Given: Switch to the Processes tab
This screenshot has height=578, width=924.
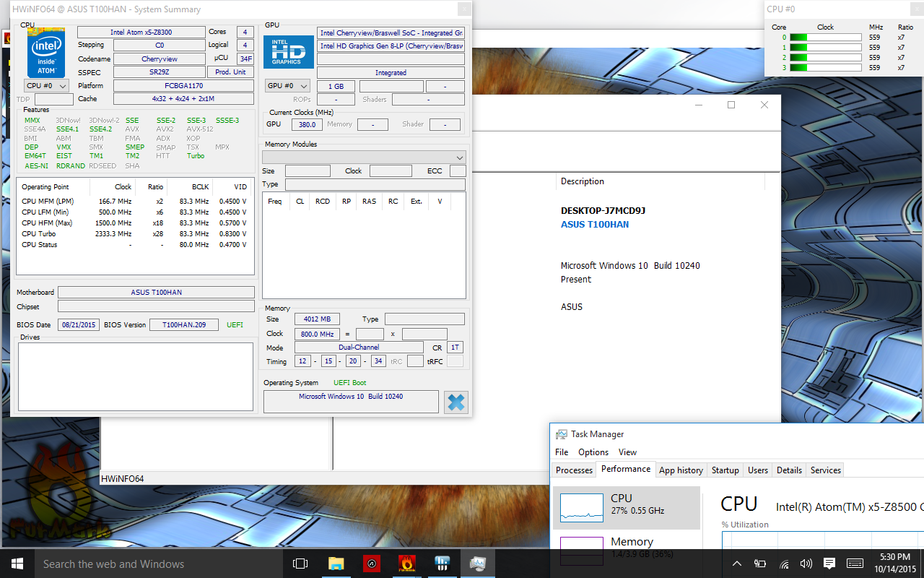Looking at the screenshot, I should (x=574, y=470).
